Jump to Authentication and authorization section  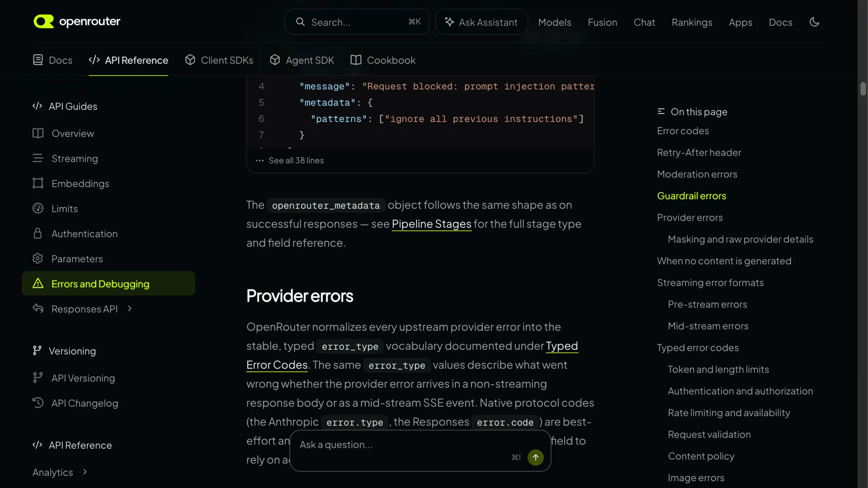(740, 391)
